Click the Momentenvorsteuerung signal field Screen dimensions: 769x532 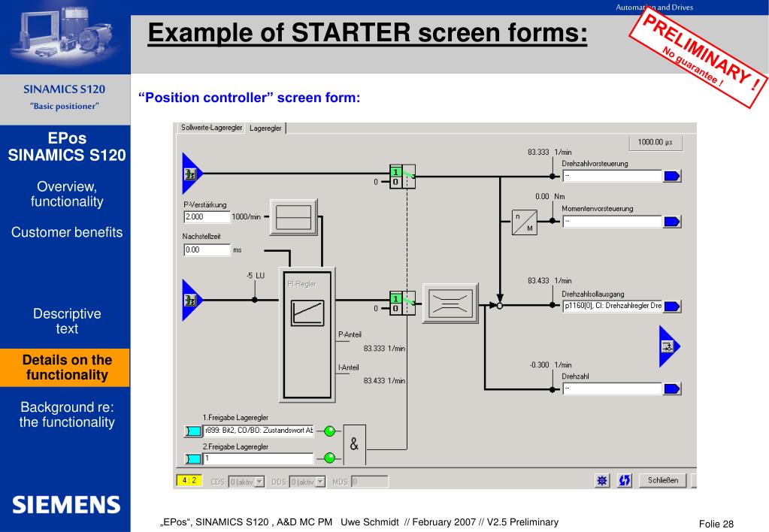coord(612,222)
